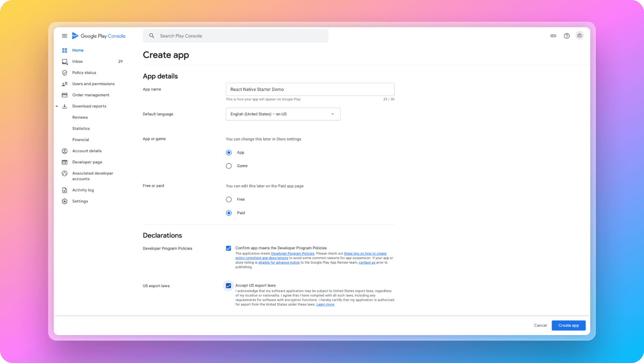Click the App name input field
644x363 pixels.
point(310,89)
